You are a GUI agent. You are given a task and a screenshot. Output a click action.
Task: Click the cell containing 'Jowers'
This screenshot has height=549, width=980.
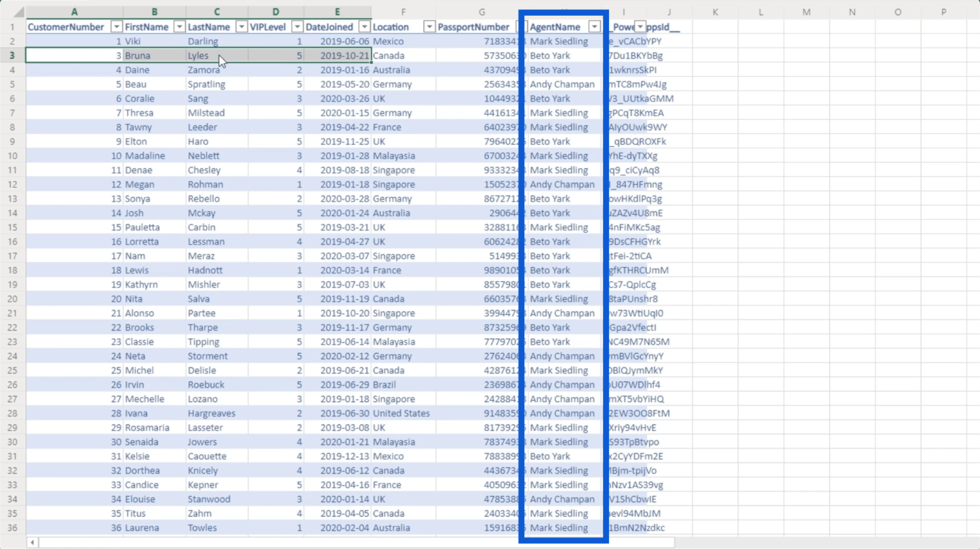217,442
